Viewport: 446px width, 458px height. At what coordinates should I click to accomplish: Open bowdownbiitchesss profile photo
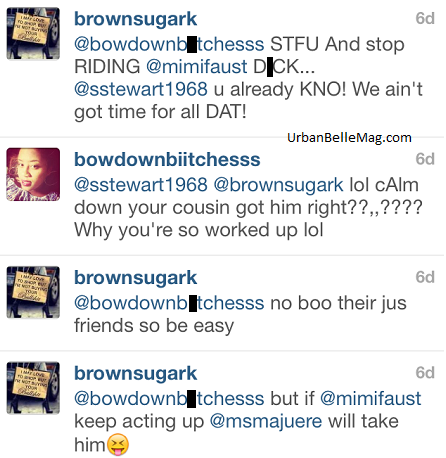tap(33, 174)
